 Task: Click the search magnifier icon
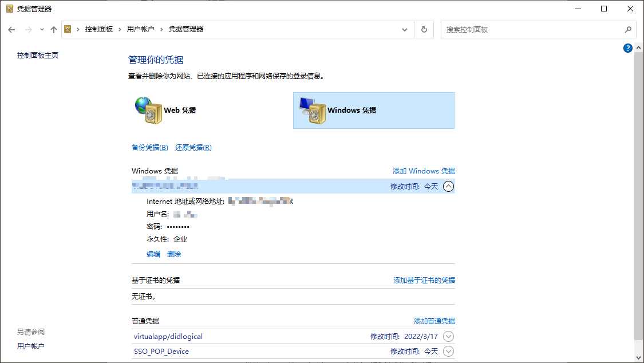point(629,29)
